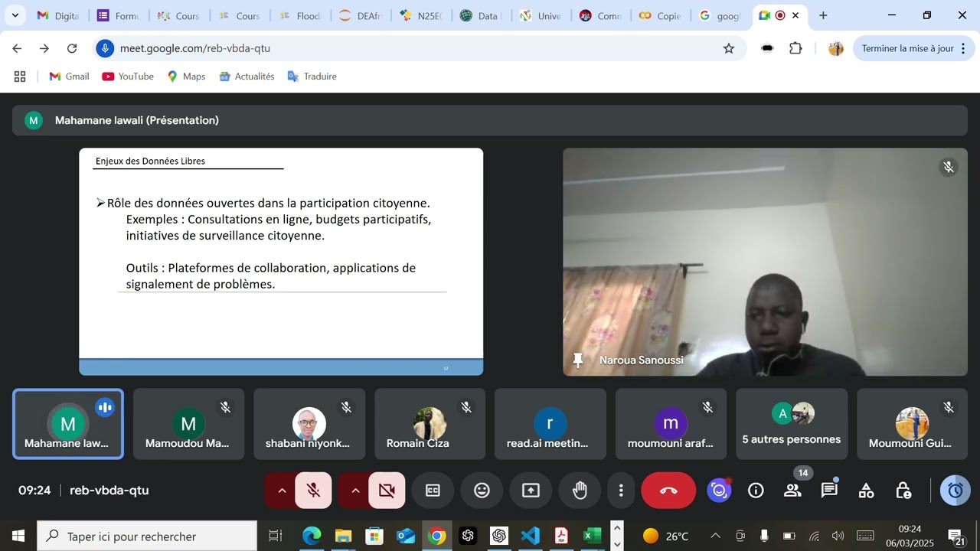Open the 5 autres personnes tile
980x551 pixels.
click(x=792, y=424)
